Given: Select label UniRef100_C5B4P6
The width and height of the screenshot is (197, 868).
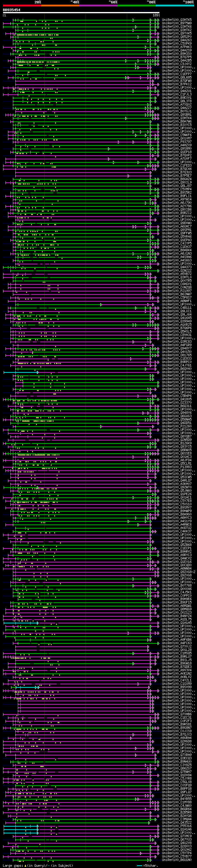Looking at the screenshot, I should tap(177, 396).
